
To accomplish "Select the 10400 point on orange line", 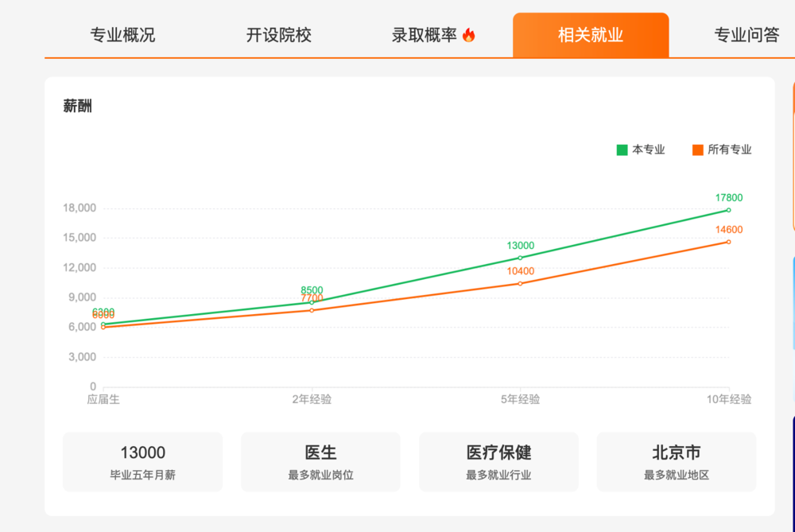I will (x=520, y=284).
